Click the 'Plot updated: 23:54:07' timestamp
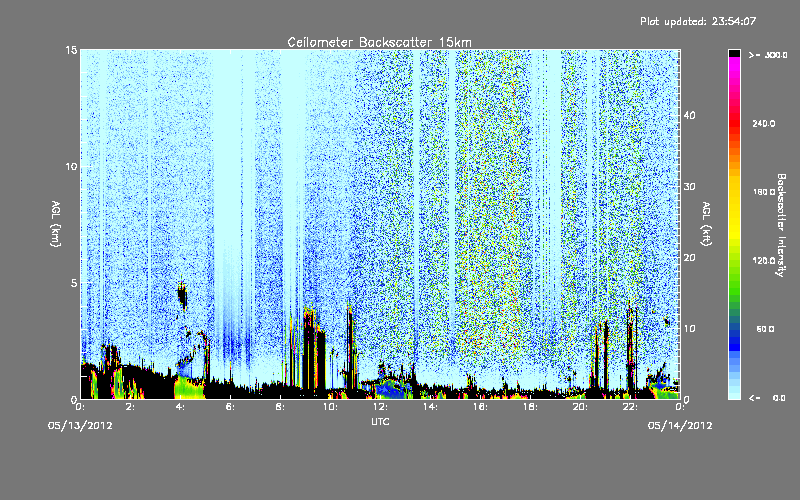800x500 pixels. [x=698, y=21]
